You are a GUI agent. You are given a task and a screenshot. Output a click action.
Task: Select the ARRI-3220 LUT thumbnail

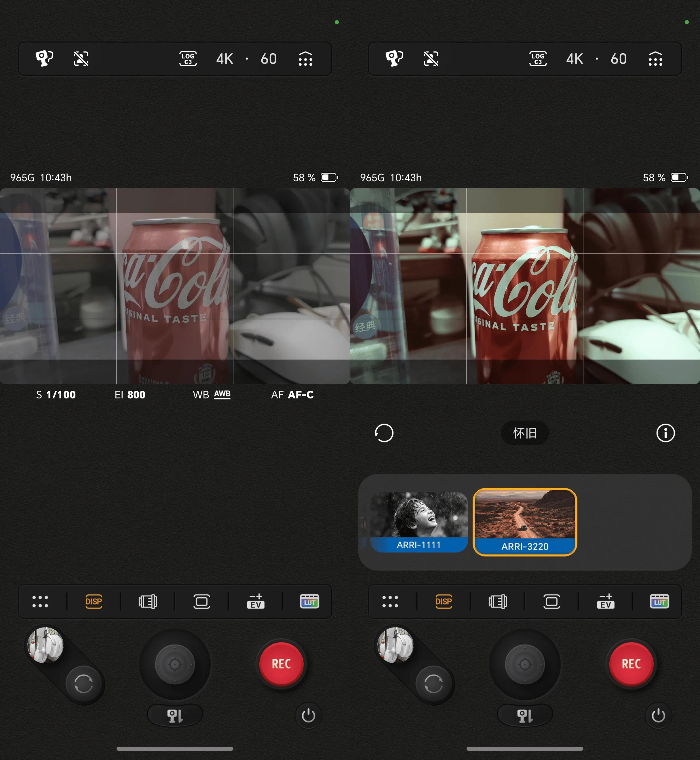point(525,522)
